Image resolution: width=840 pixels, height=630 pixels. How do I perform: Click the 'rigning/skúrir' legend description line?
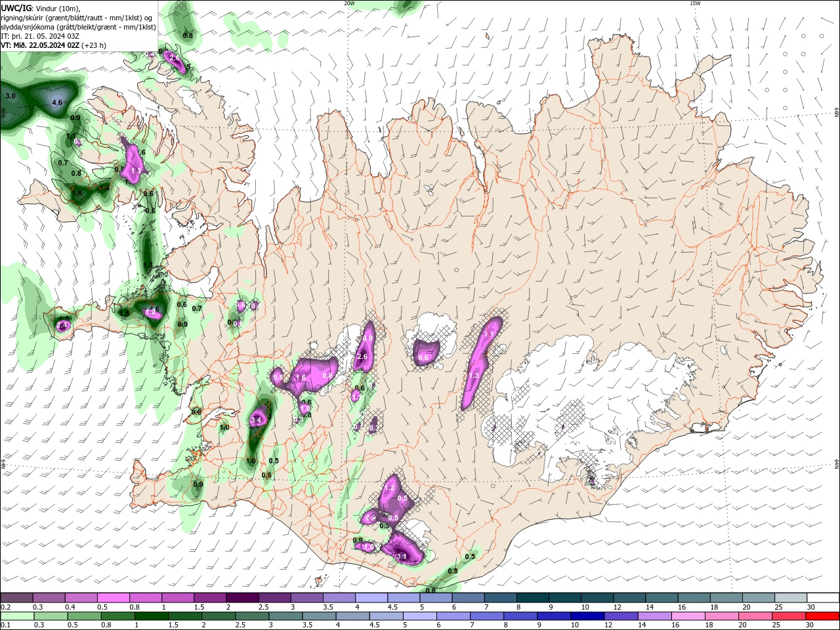tap(77, 18)
